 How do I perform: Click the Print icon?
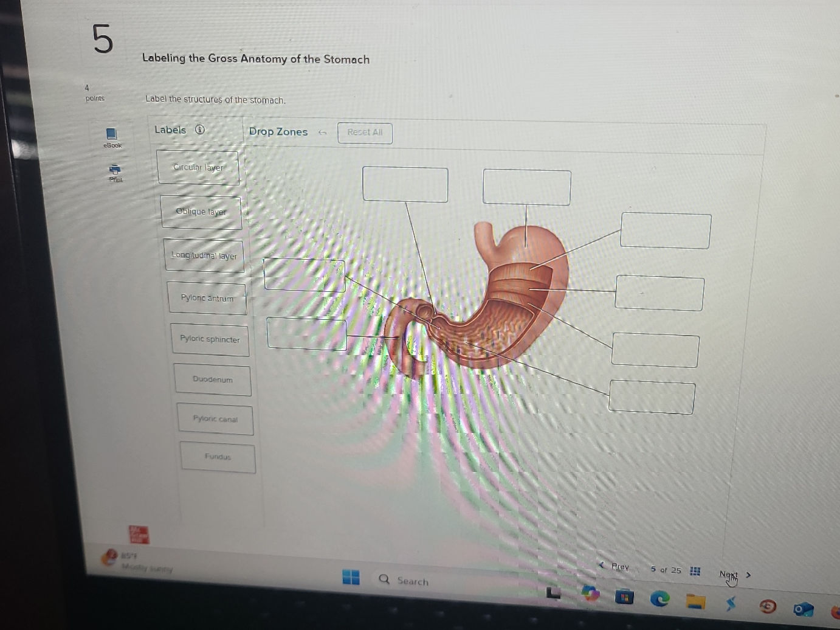115,170
